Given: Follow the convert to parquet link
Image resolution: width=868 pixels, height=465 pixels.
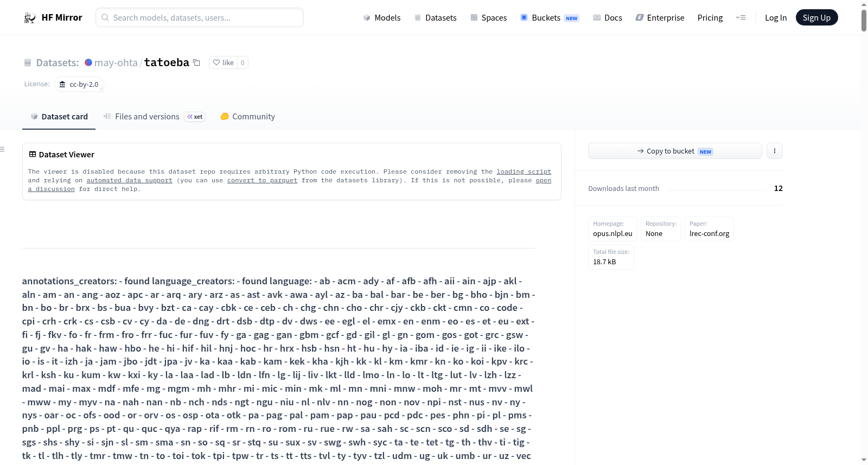Looking at the screenshot, I should [x=262, y=180].
